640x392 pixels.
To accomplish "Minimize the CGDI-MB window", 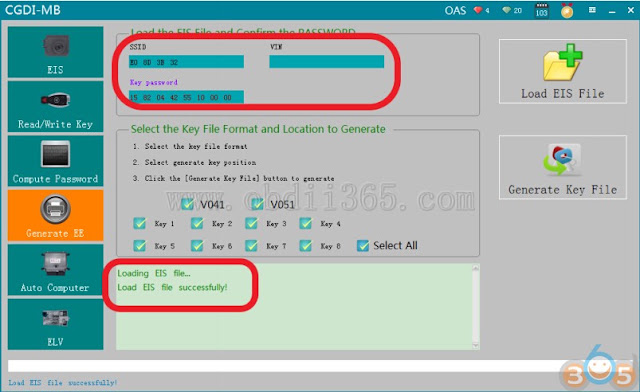I will (x=612, y=11).
